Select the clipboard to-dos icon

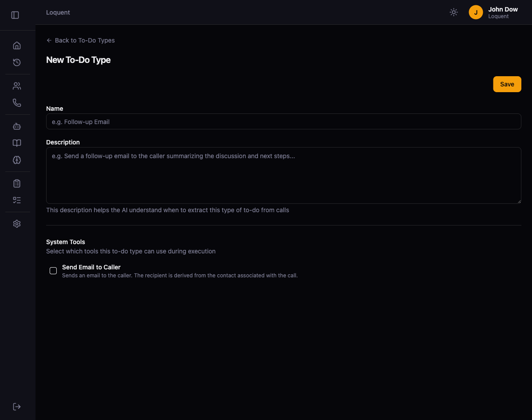pos(17,183)
